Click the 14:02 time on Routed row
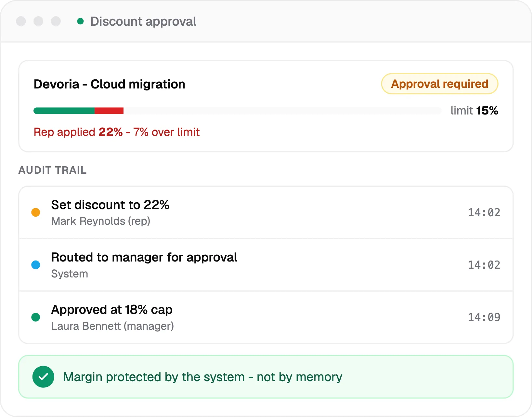The width and height of the screenshot is (532, 417). [484, 265]
